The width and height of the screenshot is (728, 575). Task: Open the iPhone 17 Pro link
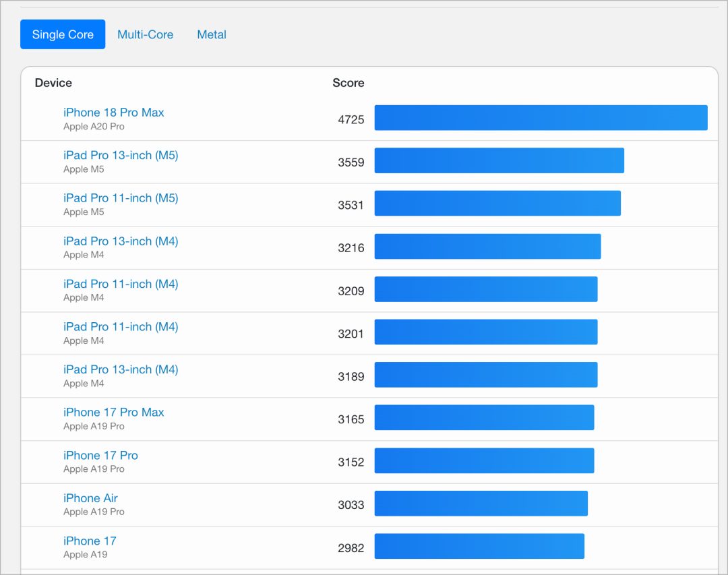tap(100, 455)
